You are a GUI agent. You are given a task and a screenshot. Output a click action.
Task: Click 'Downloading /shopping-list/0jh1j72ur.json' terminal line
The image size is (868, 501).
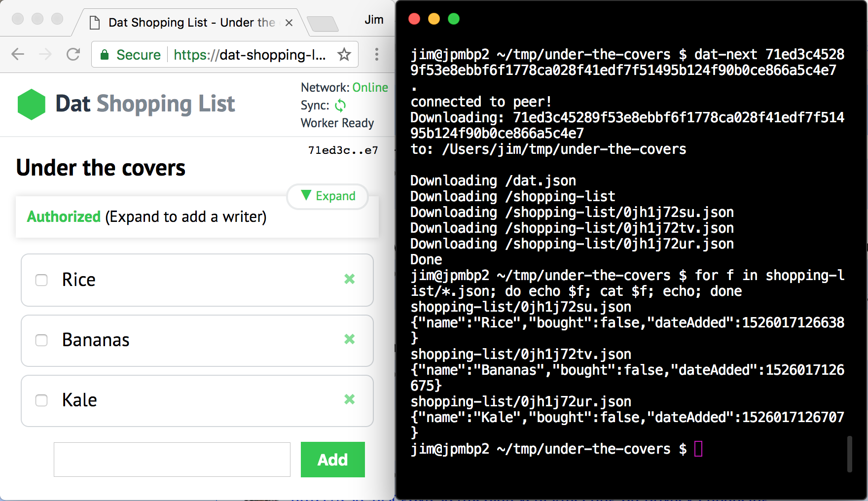[x=572, y=244]
